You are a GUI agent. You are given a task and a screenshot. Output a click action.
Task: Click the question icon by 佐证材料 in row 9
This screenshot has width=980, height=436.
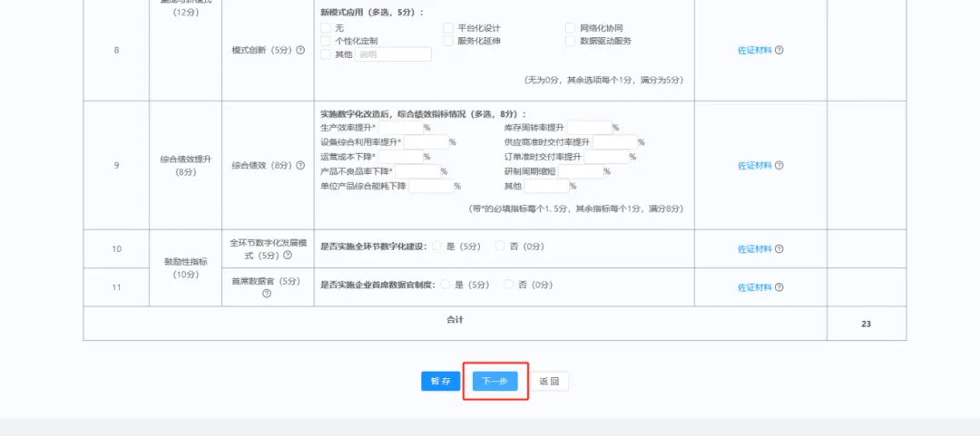pos(779,166)
